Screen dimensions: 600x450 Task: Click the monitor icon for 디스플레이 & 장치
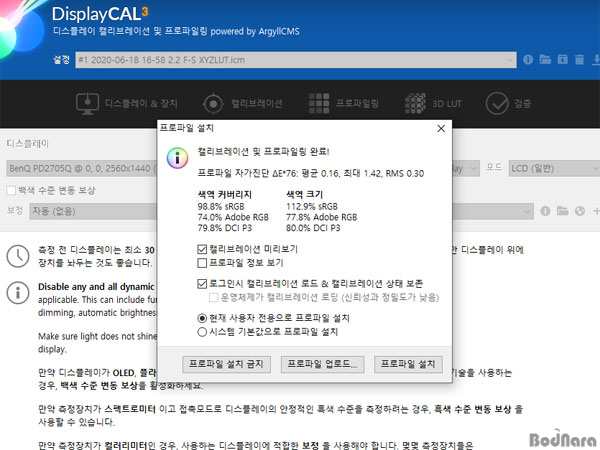[87, 103]
